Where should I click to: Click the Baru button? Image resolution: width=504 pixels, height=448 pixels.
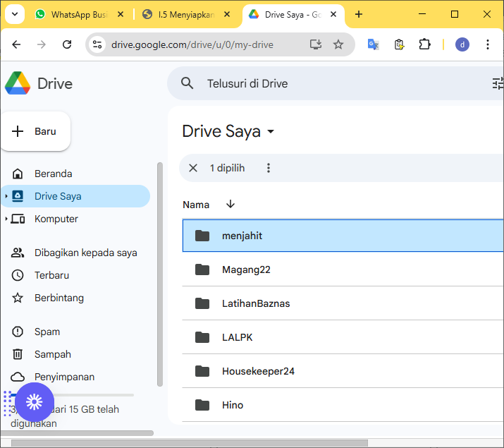[x=35, y=131]
